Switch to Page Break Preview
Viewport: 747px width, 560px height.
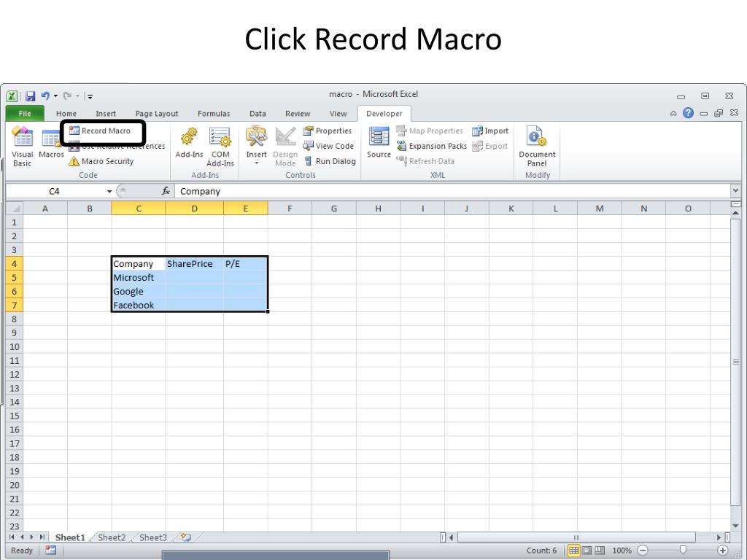click(x=600, y=551)
